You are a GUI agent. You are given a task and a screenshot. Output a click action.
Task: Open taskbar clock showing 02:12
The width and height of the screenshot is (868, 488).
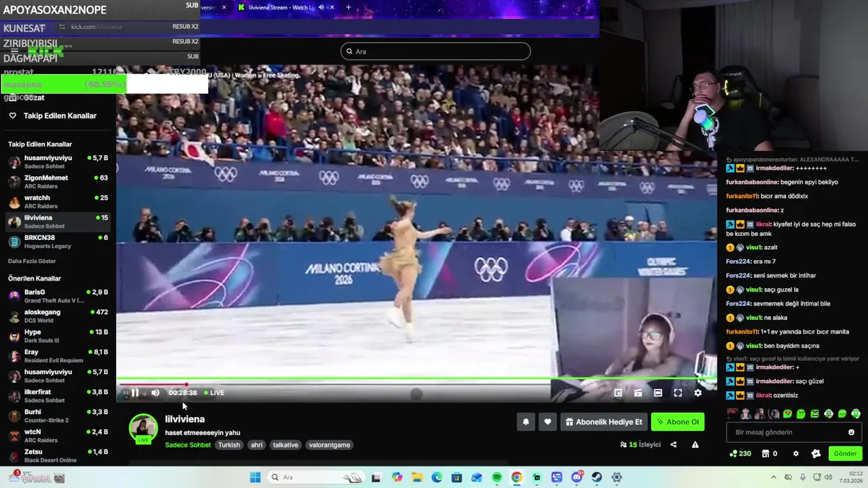pos(851,477)
